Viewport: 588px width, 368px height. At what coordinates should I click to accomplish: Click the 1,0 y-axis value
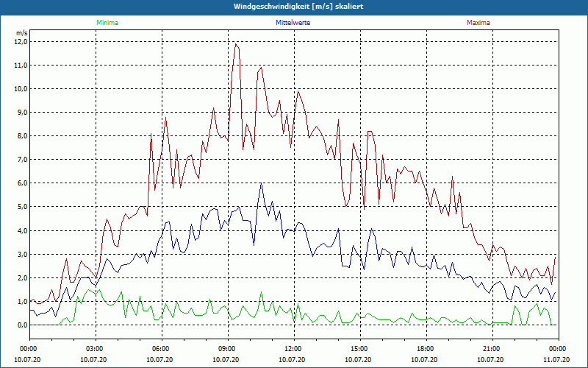(22, 302)
